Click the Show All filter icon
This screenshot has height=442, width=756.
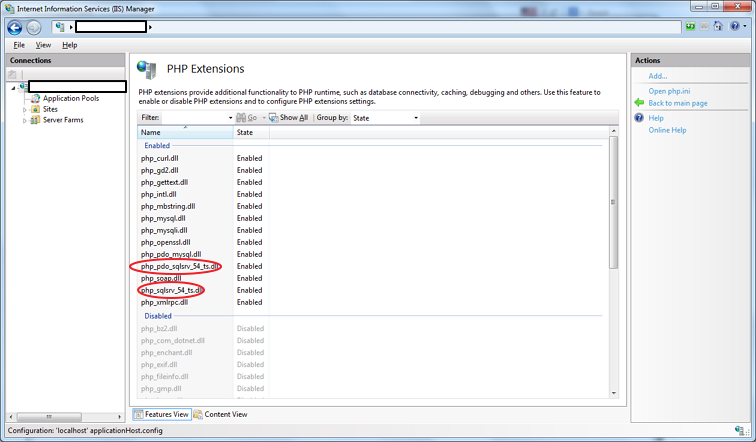[x=273, y=118]
